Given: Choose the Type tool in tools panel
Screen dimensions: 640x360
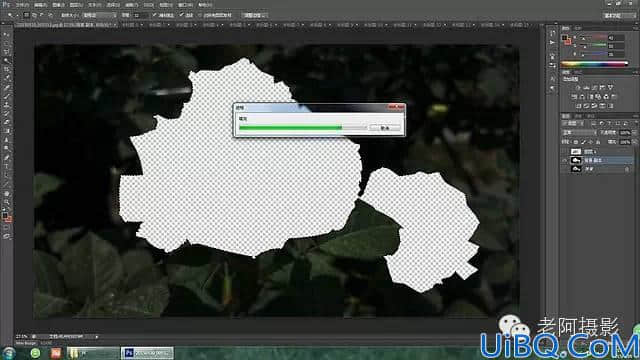Looking at the screenshot, I should tap(6, 166).
